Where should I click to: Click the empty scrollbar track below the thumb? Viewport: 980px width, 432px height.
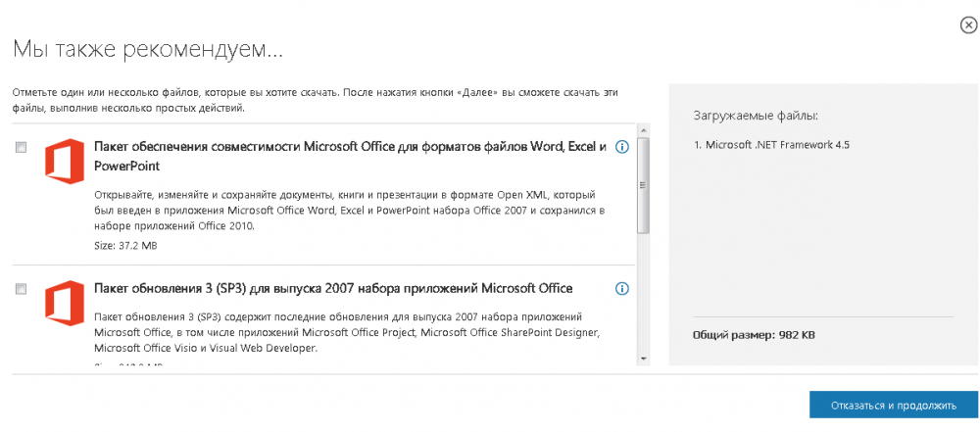pyautogui.click(x=643, y=294)
